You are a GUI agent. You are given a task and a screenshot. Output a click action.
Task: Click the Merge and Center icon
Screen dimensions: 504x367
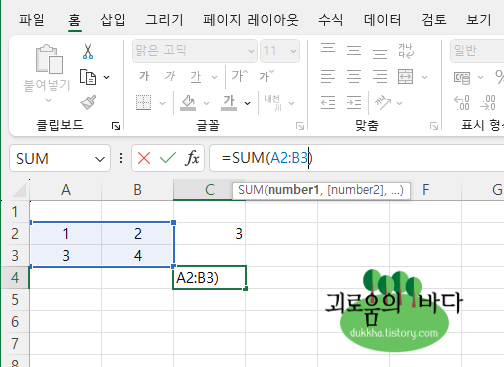click(x=406, y=77)
